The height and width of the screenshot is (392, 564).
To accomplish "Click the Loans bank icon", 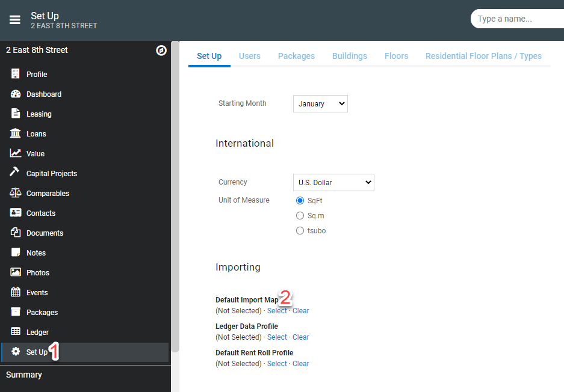I will (x=16, y=133).
